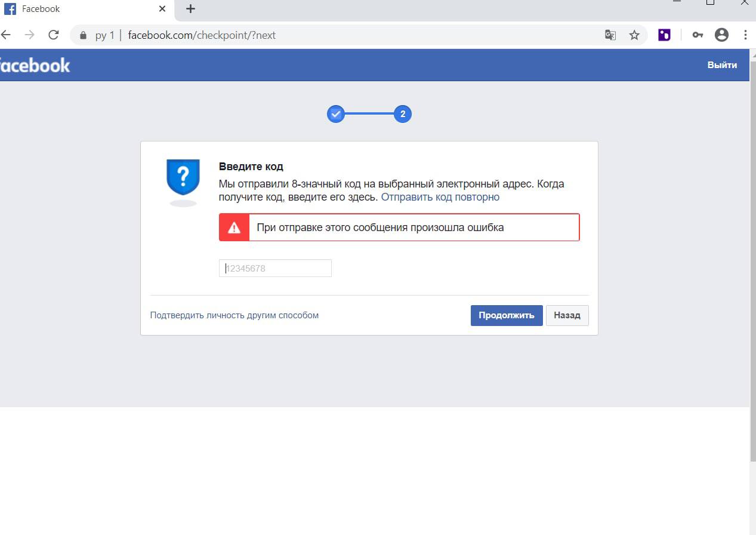The image size is (756, 535).
Task: Click the Назад button
Action: point(567,315)
